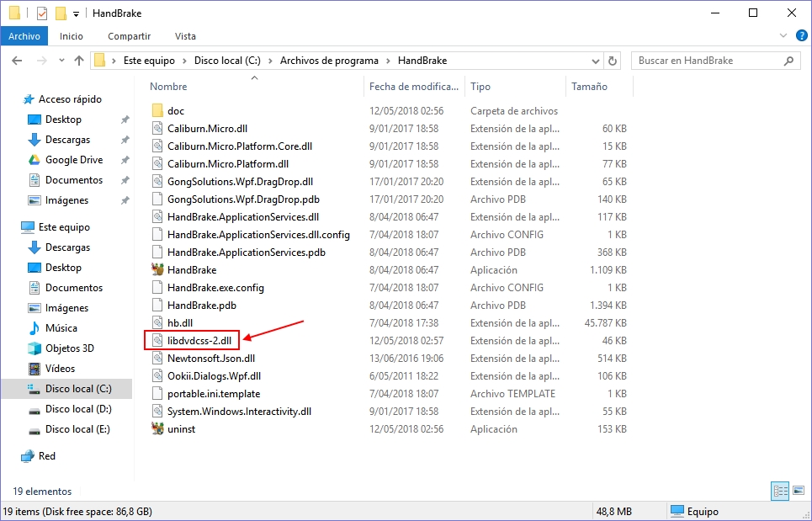Open the Compartir tab

coord(129,36)
